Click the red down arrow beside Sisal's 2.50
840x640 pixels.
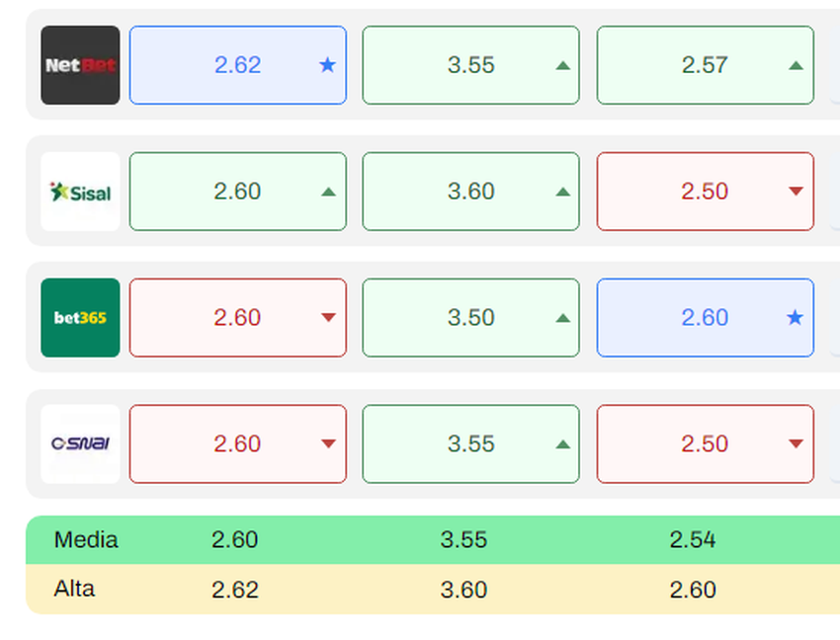(x=796, y=192)
